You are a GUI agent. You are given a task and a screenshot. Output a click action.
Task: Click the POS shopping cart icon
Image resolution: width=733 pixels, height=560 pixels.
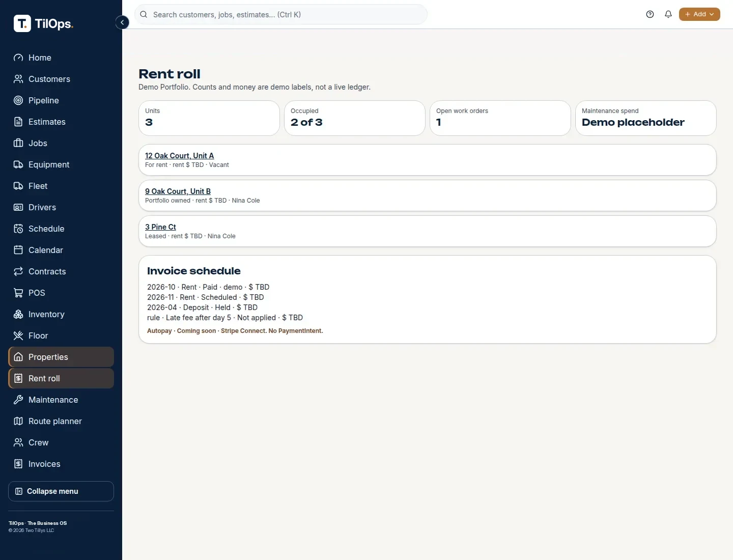[18, 293]
